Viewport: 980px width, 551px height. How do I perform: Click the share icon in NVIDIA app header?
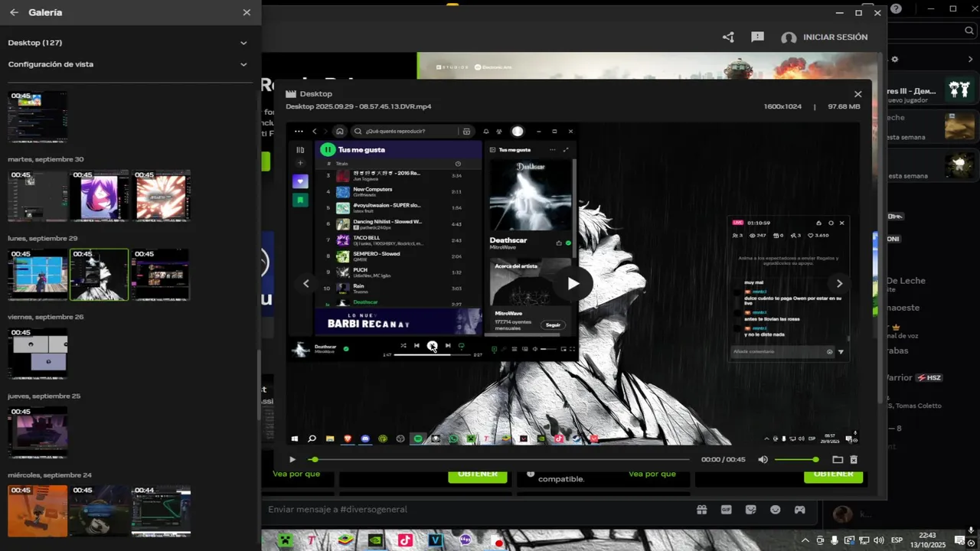coord(728,37)
